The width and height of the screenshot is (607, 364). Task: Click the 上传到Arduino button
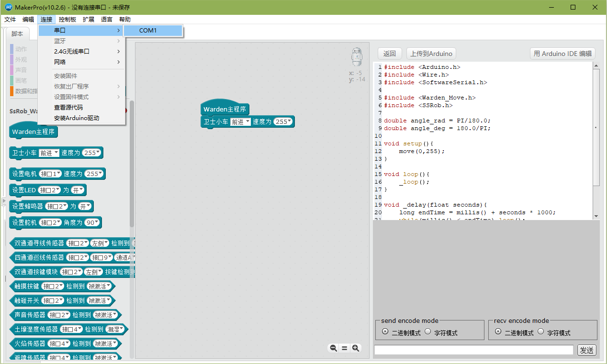(431, 54)
